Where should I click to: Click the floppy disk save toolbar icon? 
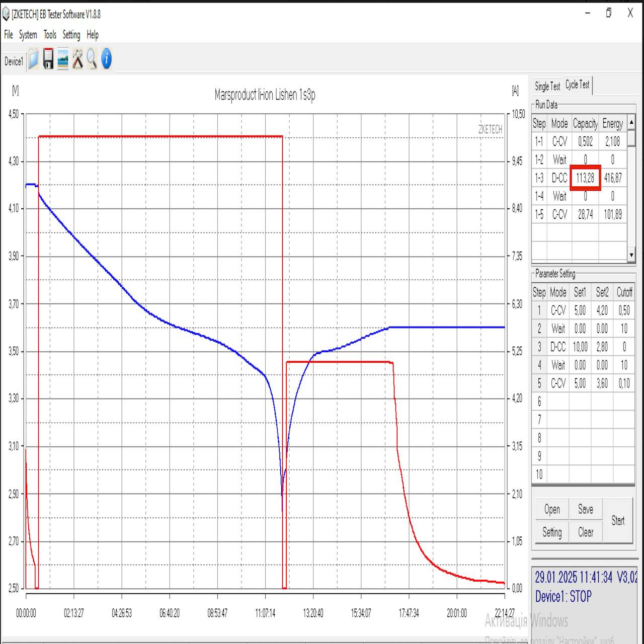(x=48, y=59)
